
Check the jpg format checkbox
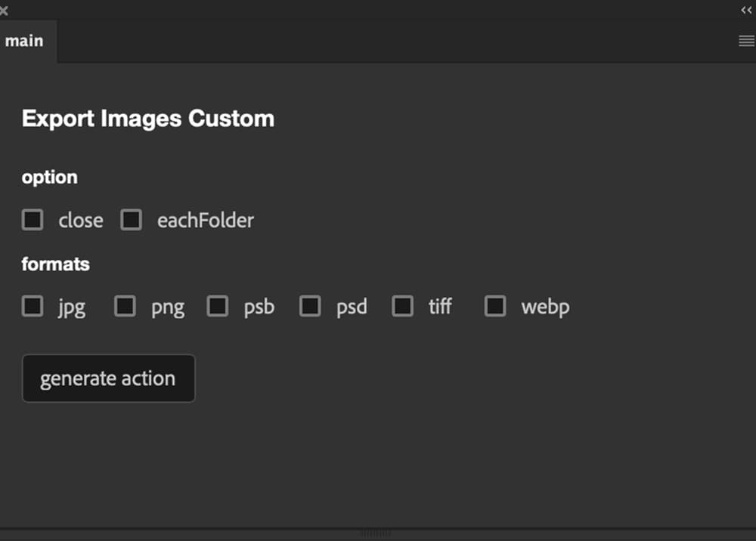pyautogui.click(x=32, y=306)
